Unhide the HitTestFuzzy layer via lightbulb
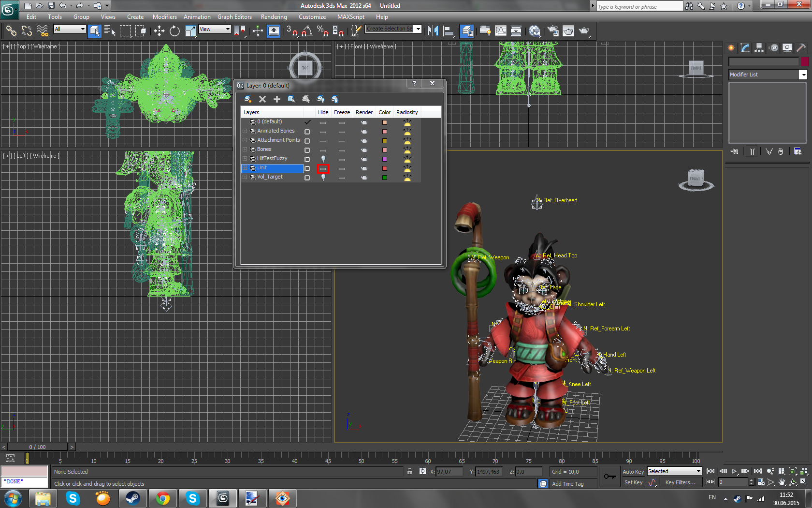Screen dimensions: 812x508 pos(323,159)
